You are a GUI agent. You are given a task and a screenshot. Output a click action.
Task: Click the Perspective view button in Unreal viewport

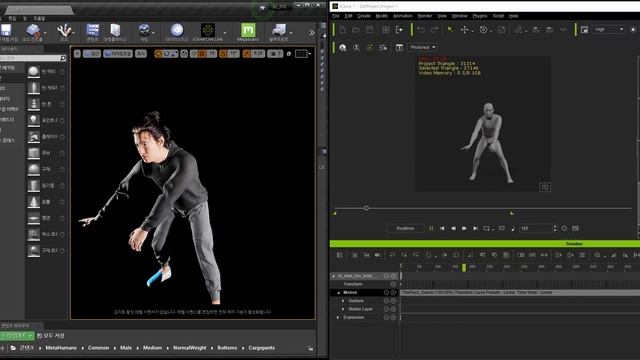pos(92,54)
